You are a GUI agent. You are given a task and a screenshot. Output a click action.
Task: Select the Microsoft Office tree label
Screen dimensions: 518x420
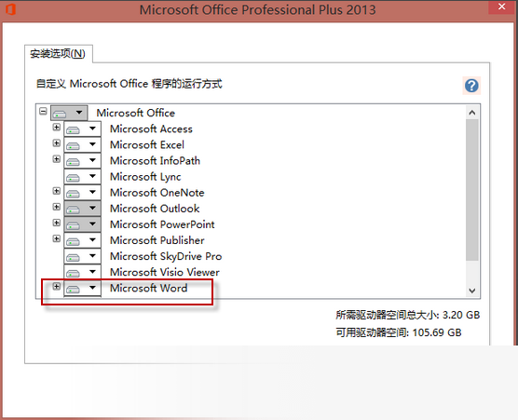135,113
